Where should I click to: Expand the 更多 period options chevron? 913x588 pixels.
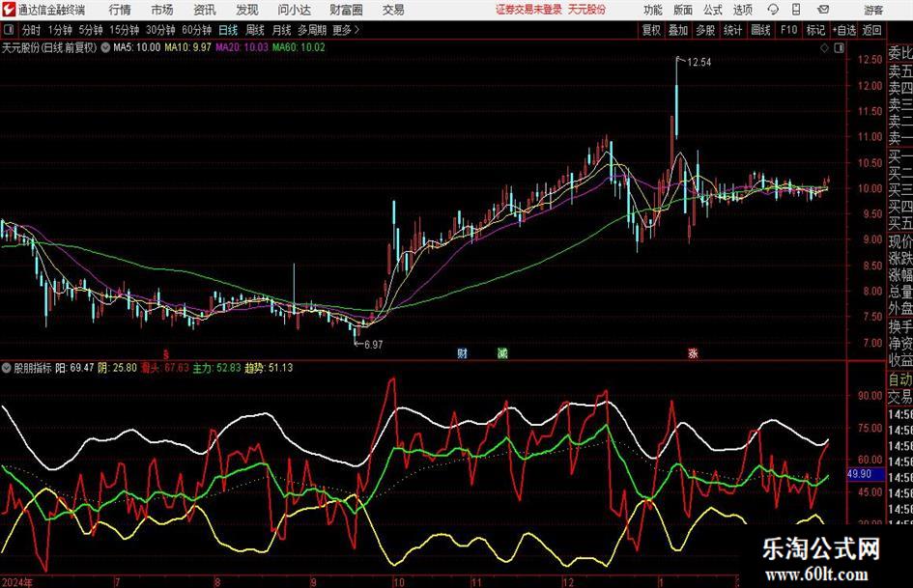[357, 30]
